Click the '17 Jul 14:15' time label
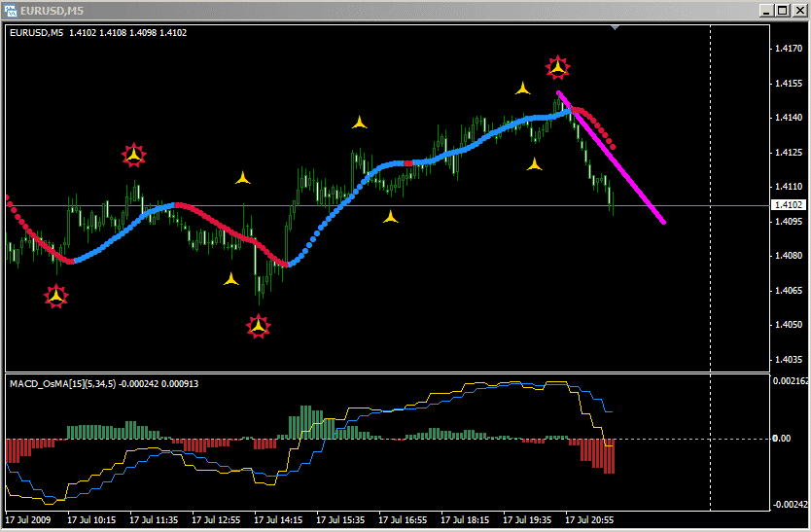This screenshot has height=532, width=811. 278,519
